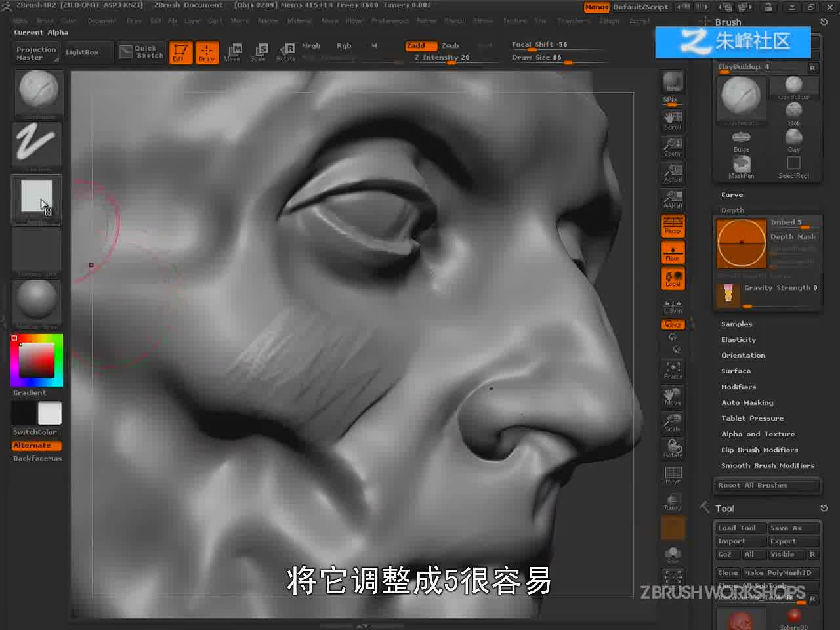Expand the Modifiers section
840x630 pixels.
click(x=738, y=387)
